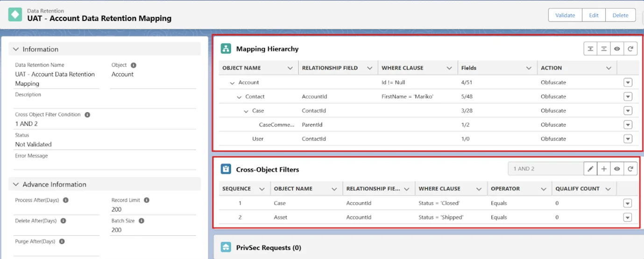Open OBJECT NAME column menu in Mapping Hierarchy
The width and height of the screenshot is (644, 259).
click(290, 68)
